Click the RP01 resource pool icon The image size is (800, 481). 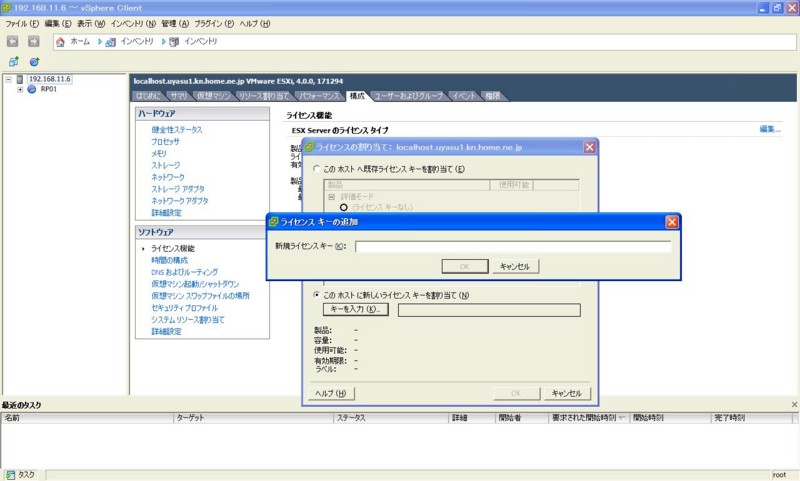point(32,89)
